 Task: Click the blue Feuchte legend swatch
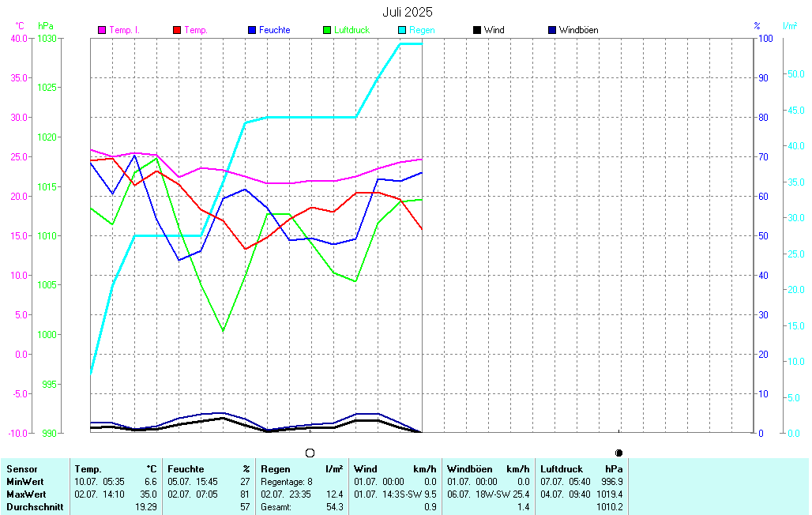tap(252, 30)
